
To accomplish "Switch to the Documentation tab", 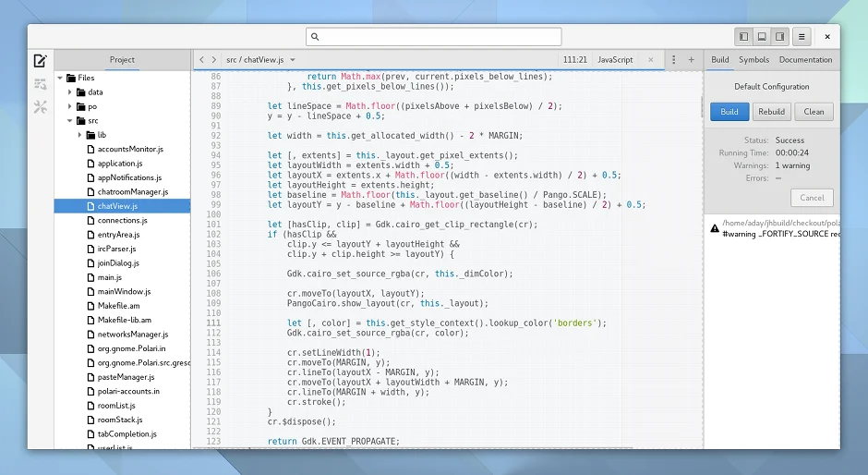I will pos(805,60).
